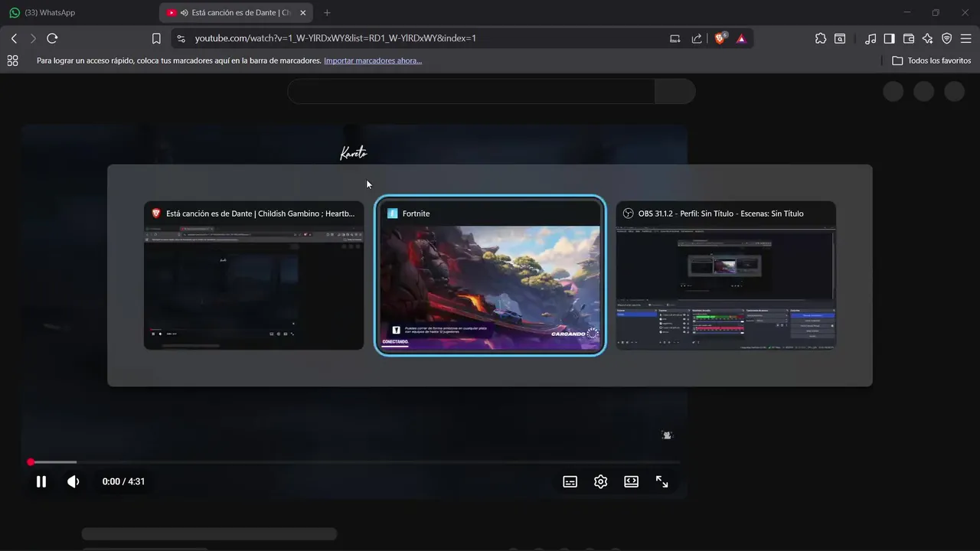Bookmark this page with the bookmark icon

click(156, 38)
